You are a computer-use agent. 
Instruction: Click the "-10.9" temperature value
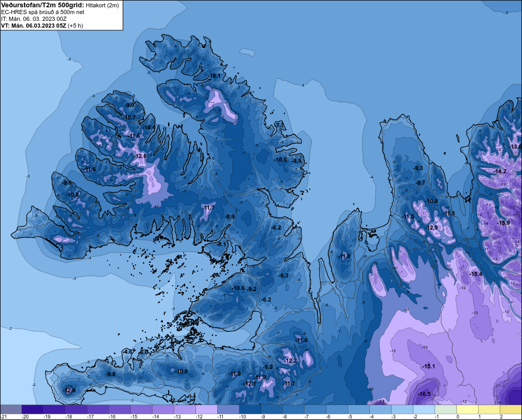(x=182, y=371)
